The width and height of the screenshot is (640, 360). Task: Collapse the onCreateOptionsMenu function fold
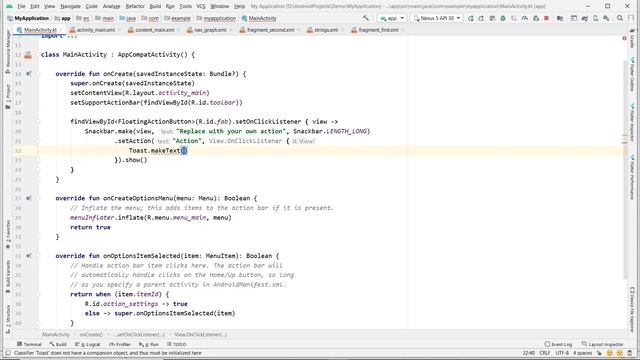(x=38, y=198)
